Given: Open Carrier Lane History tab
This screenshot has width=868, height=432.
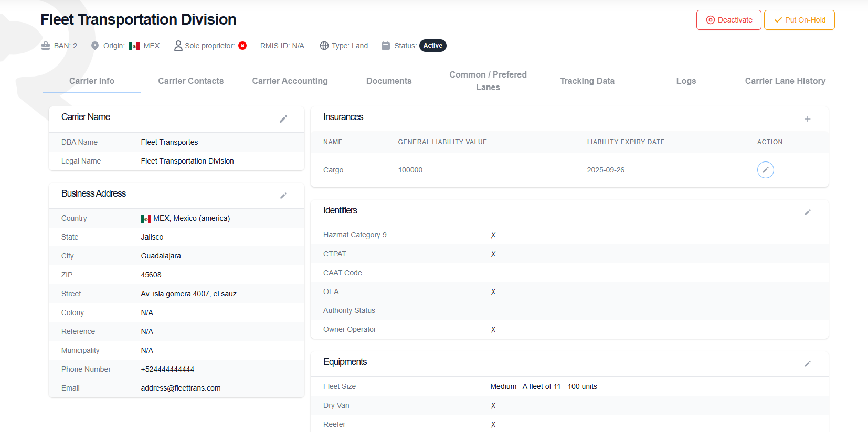Looking at the screenshot, I should (x=785, y=81).
